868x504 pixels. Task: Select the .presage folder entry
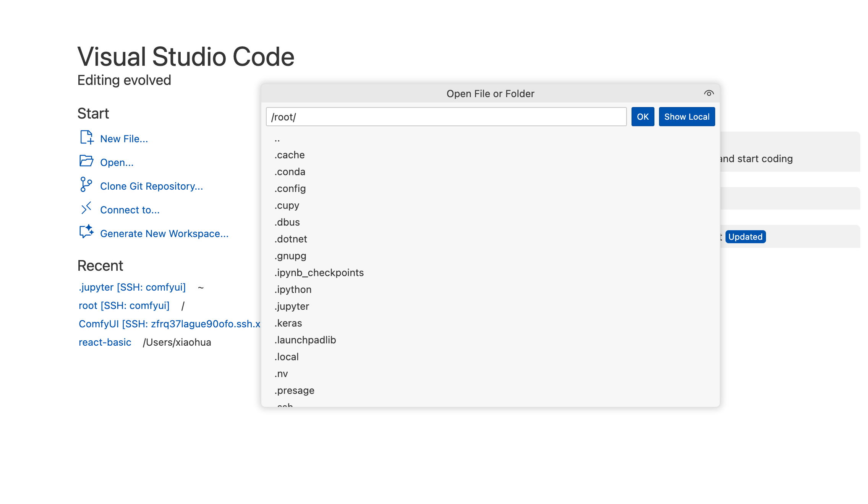490,390
